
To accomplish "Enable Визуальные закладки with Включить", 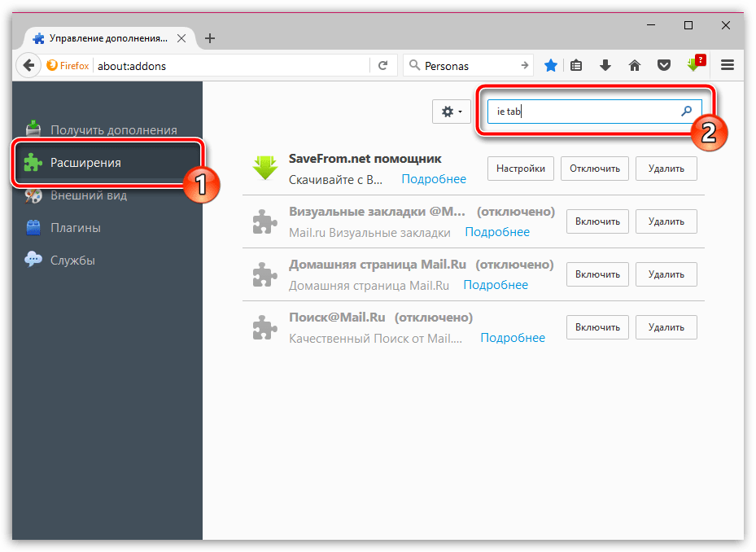I will 597,221.
